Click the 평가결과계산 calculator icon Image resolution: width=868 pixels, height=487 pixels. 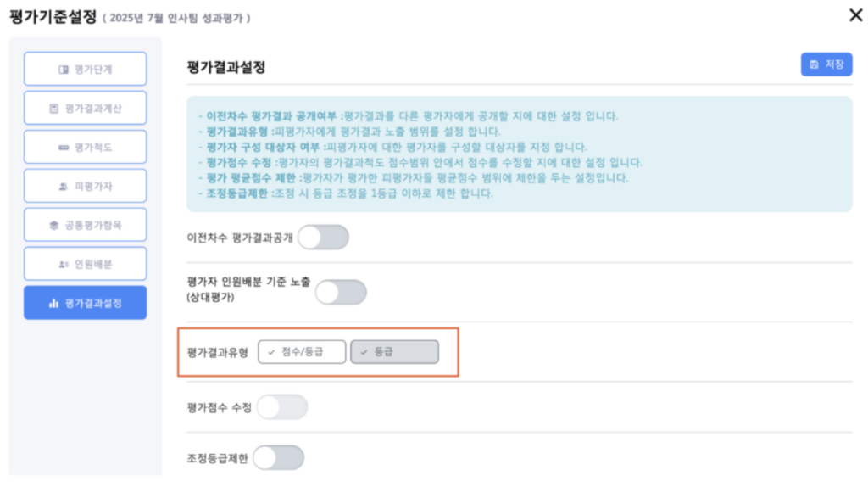coord(53,109)
